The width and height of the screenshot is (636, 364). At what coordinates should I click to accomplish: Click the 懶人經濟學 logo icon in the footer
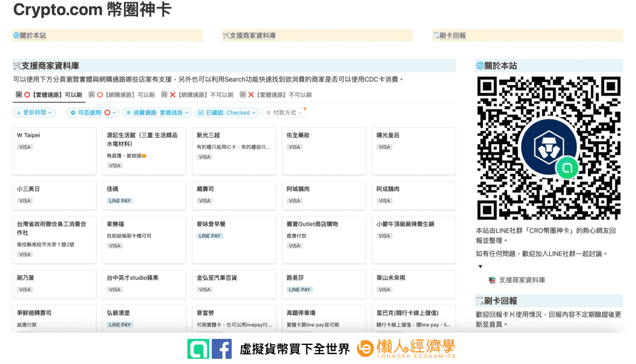coord(365,348)
